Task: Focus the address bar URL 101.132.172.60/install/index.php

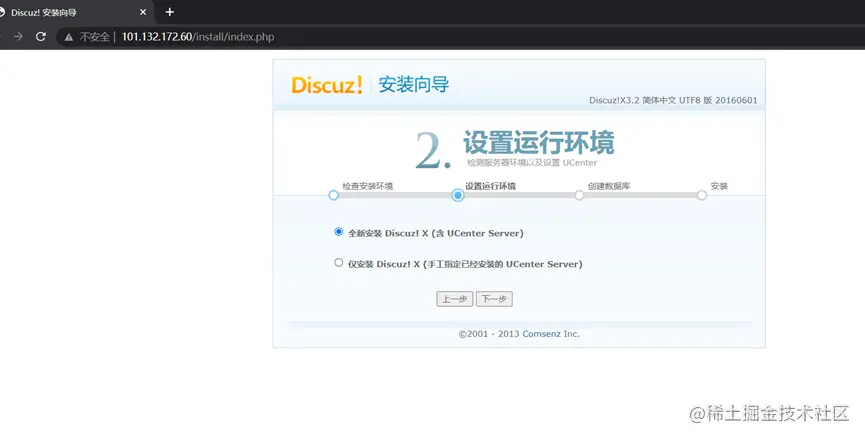Action: [197, 37]
